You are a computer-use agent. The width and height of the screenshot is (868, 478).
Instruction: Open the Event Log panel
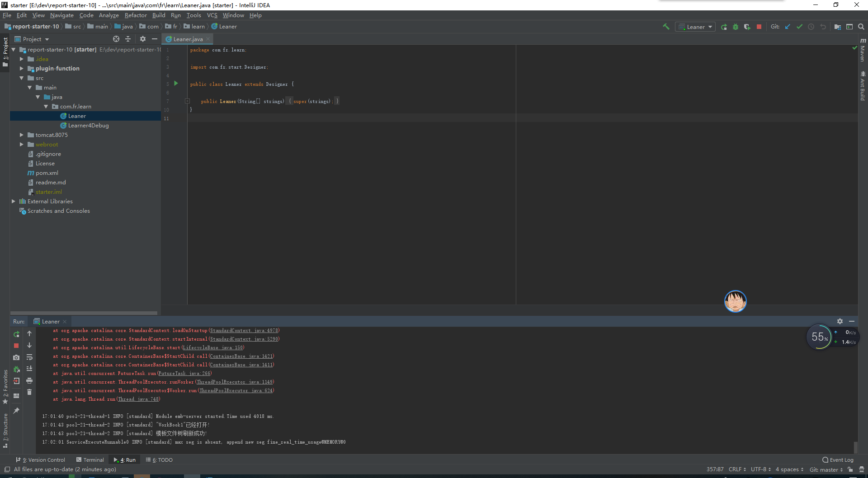click(x=838, y=460)
